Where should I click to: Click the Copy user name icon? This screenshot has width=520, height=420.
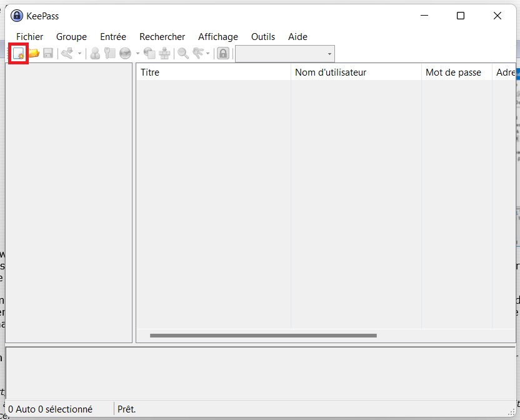95,54
